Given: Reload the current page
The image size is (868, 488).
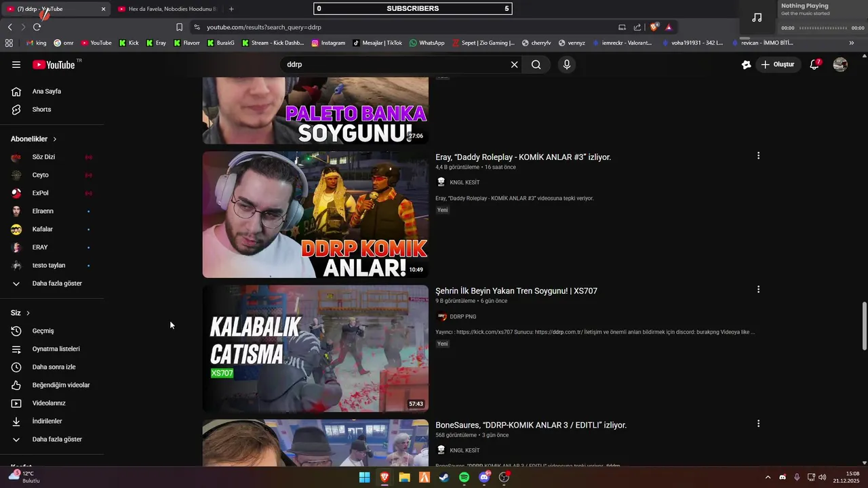Looking at the screenshot, I should pos(37,27).
